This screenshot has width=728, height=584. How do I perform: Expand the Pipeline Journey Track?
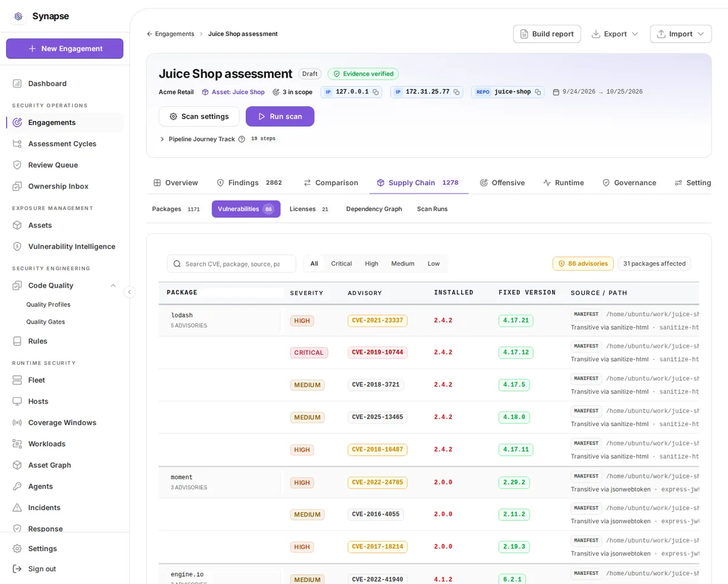pos(162,139)
